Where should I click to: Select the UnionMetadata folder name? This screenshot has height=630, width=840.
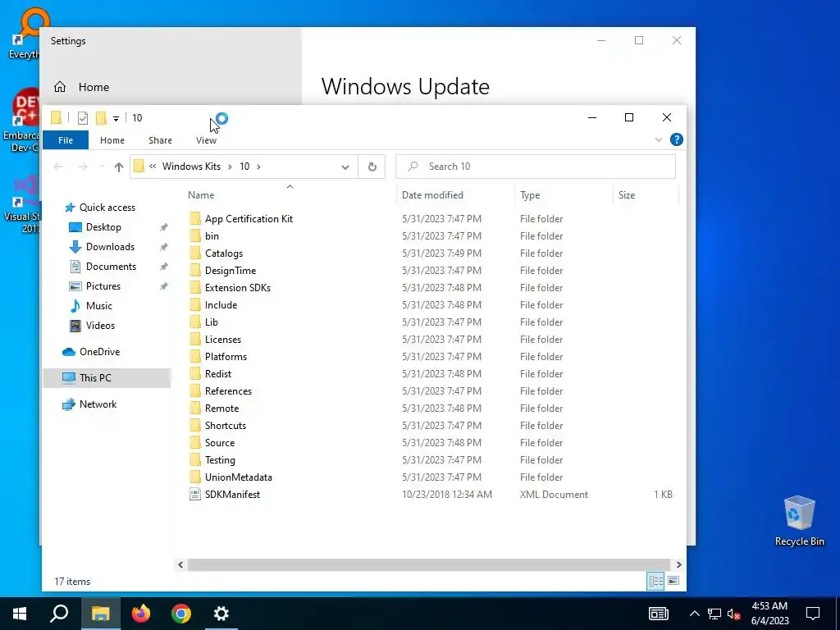coord(239,477)
